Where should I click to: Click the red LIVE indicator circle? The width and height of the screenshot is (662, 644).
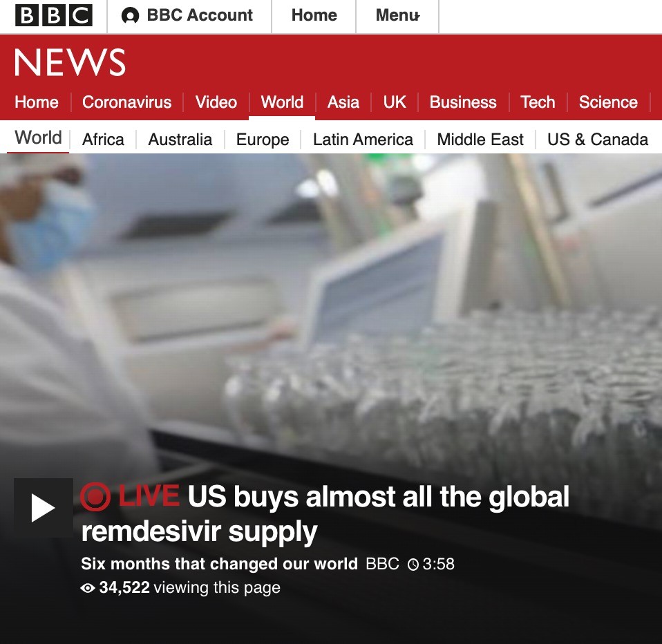(95, 497)
